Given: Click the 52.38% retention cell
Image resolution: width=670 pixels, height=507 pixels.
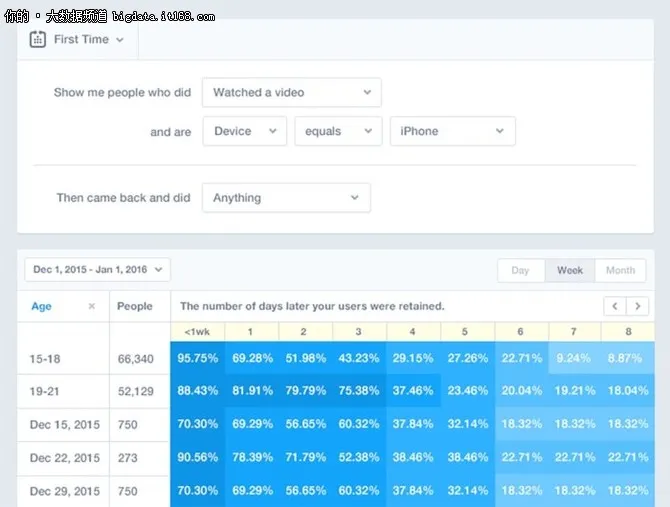Looking at the screenshot, I should click(x=359, y=457).
